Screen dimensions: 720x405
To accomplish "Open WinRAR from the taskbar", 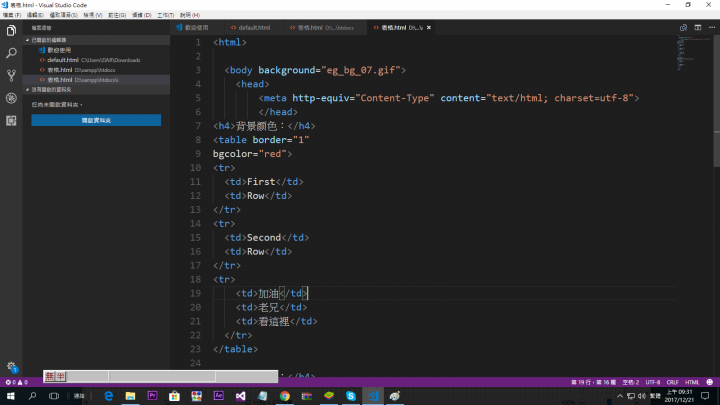I will pos(307,396).
